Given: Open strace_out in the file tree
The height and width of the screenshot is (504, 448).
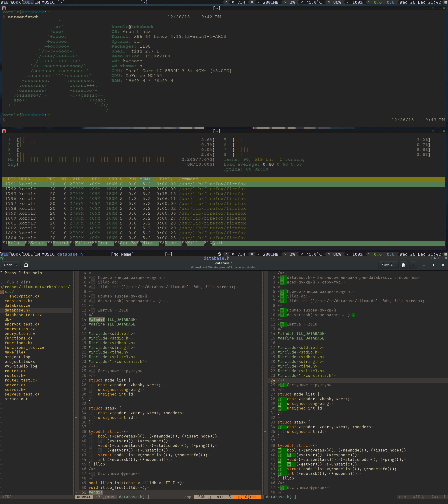Looking at the screenshot, I should (x=16, y=399).
